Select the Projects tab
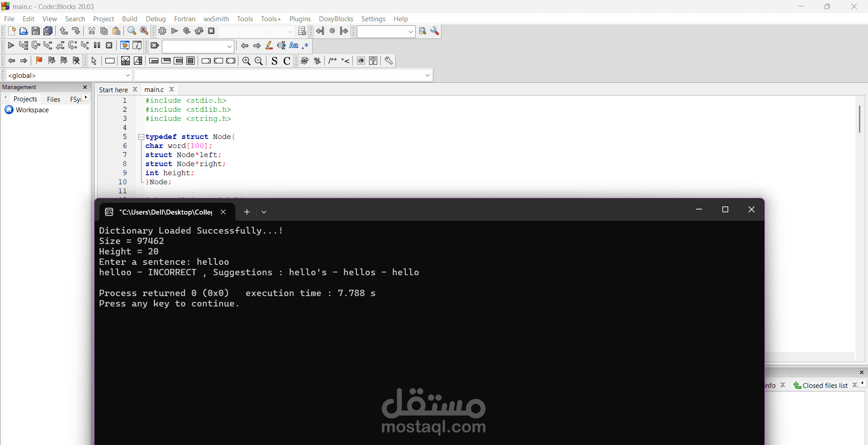868x445 pixels. tap(25, 99)
